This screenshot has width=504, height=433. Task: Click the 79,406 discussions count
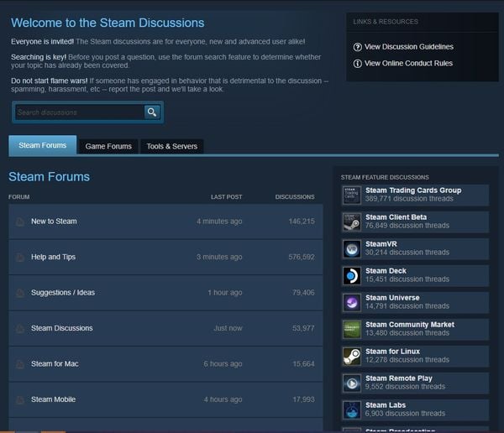point(303,293)
